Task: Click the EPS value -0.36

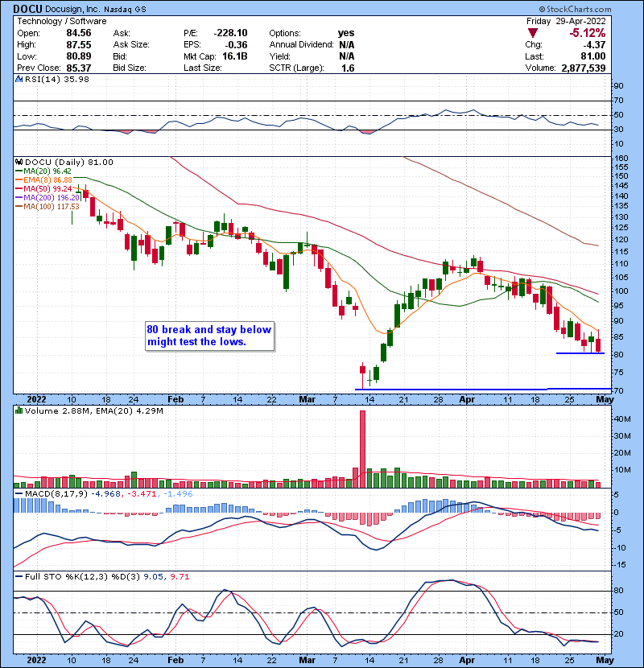Action: tap(235, 45)
